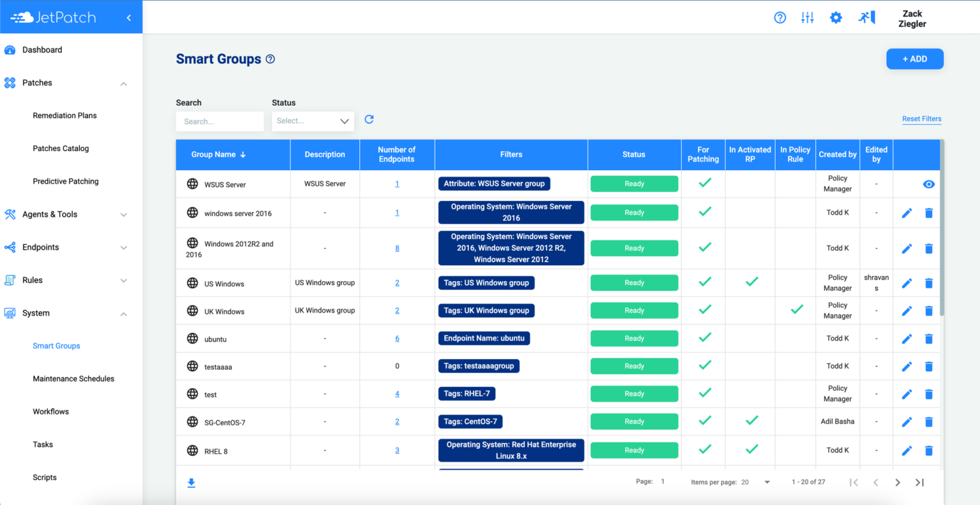Image resolution: width=980 pixels, height=505 pixels.
Task: Toggle In Activated RP for SG-CentOS-7
Action: point(750,421)
